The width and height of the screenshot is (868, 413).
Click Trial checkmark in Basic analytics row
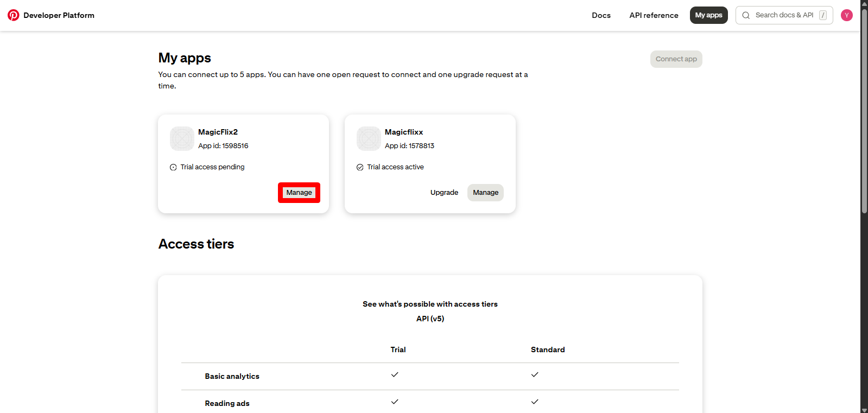point(395,374)
